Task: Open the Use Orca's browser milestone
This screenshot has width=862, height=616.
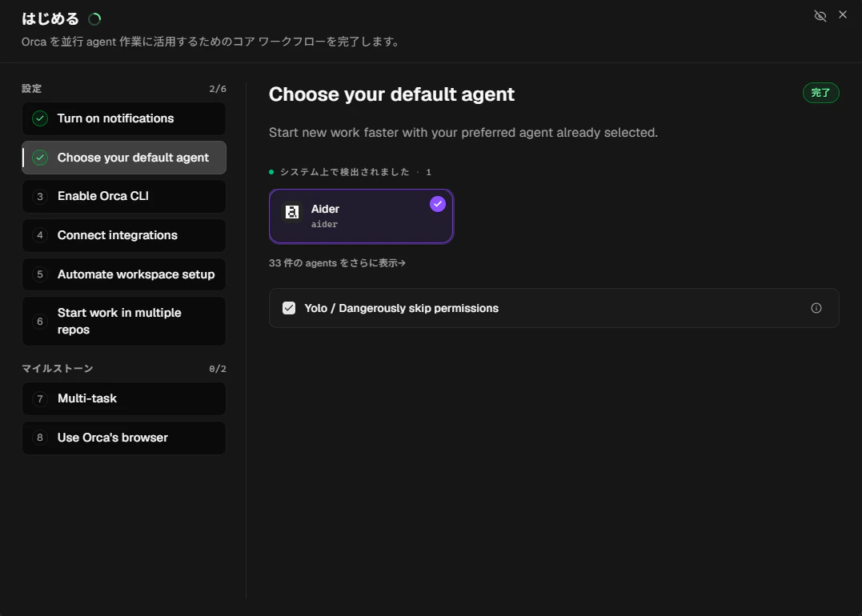Action: click(124, 438)
